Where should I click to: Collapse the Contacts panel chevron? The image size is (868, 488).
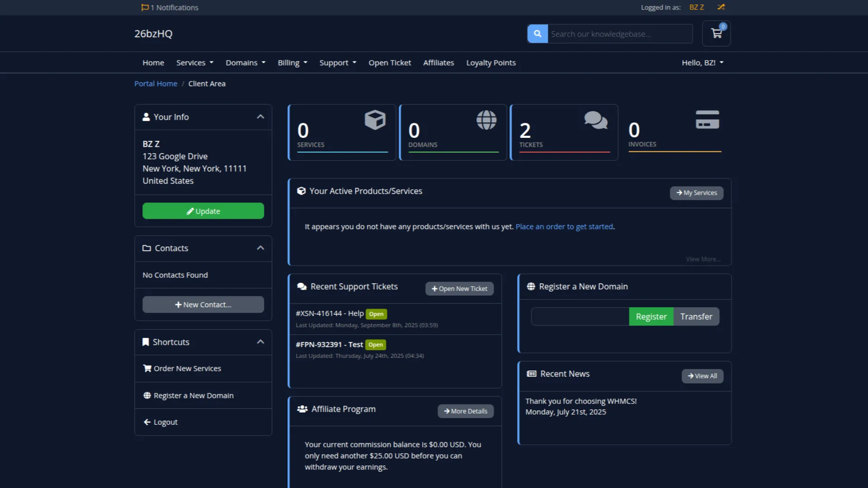click(260, 248)
